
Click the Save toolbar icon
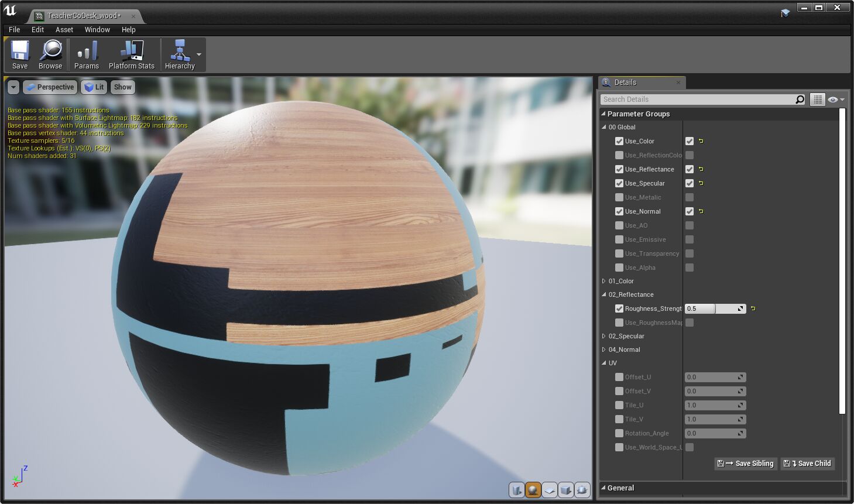[20, 55]
